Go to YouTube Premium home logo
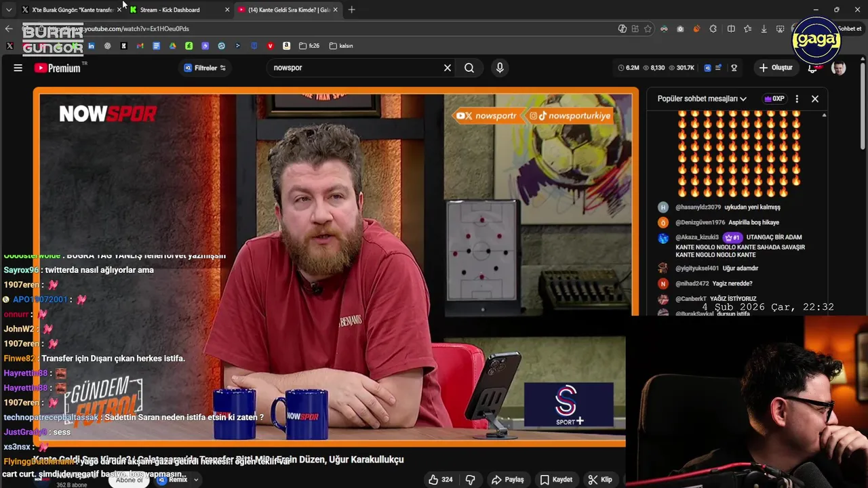Screen dimensions: 868x488 click(x=57, y=68)
